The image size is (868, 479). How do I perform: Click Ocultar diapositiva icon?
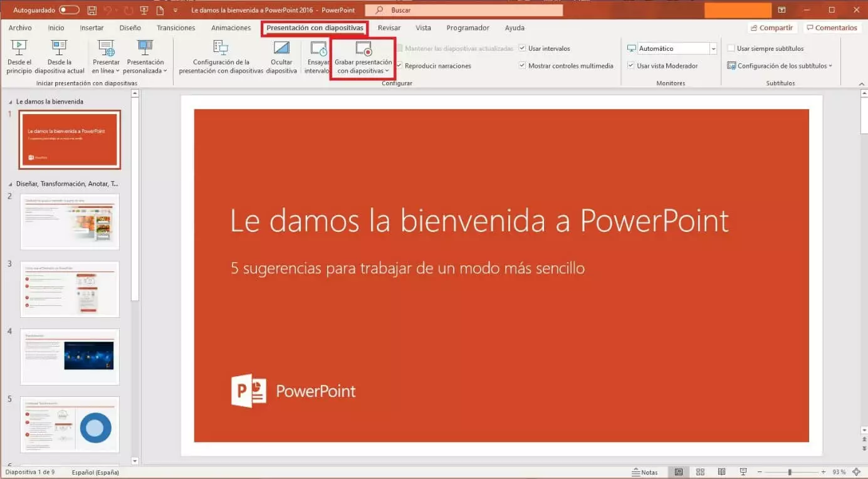point(281,49)
